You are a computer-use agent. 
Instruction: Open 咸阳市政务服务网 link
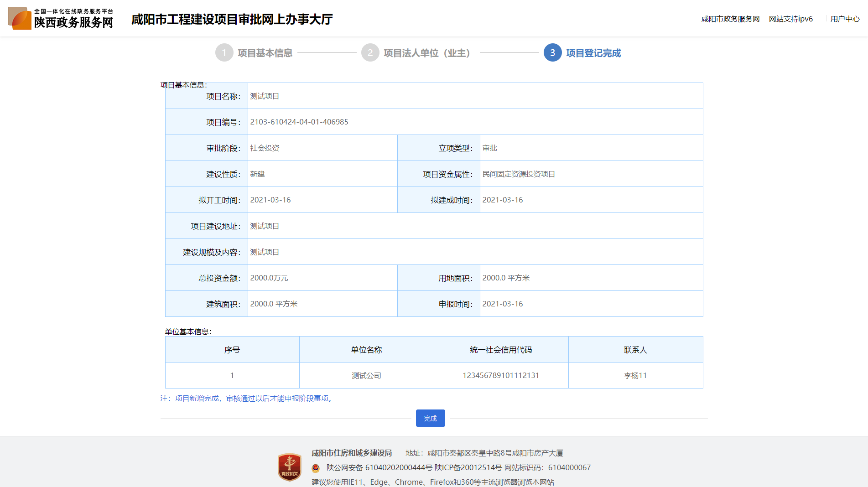(x=730, y=19)
